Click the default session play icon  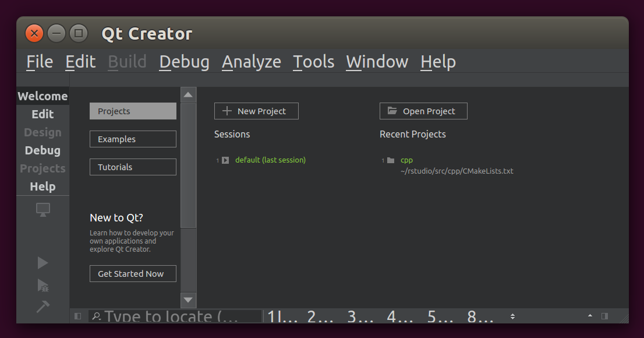225,160
